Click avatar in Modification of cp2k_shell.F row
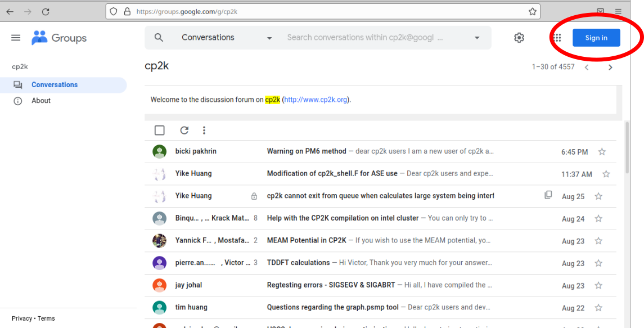Image resolution: width=644 pixels, height=328 pixels. tap(159, 174)
